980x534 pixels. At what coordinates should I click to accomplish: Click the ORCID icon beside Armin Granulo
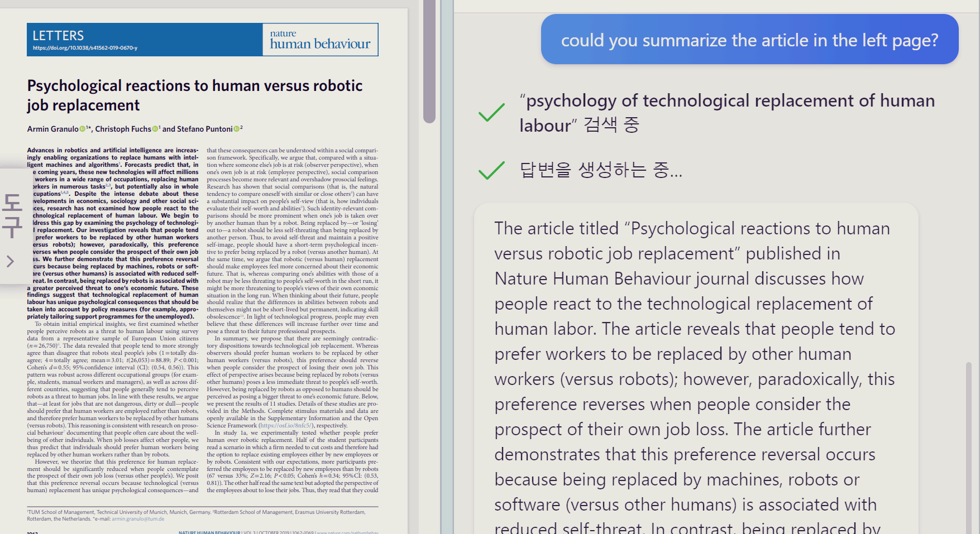pyautogui.click(x=83, y=128)
